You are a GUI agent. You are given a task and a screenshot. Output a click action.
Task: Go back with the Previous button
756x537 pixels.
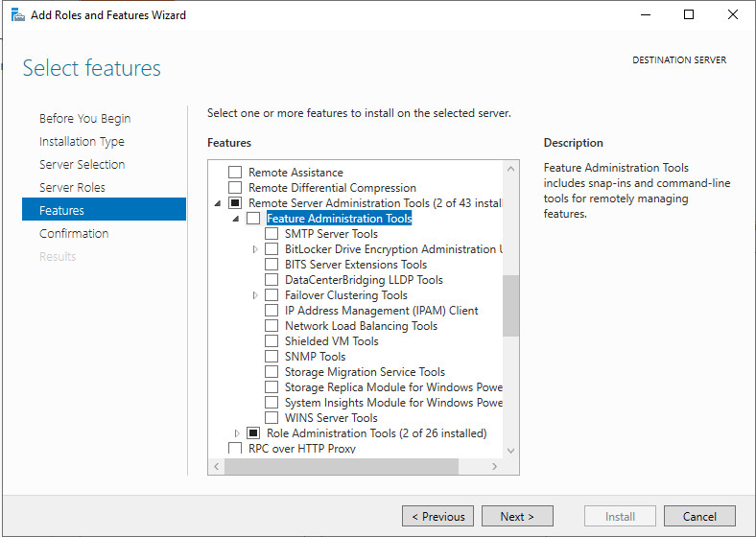pos(437,517)
